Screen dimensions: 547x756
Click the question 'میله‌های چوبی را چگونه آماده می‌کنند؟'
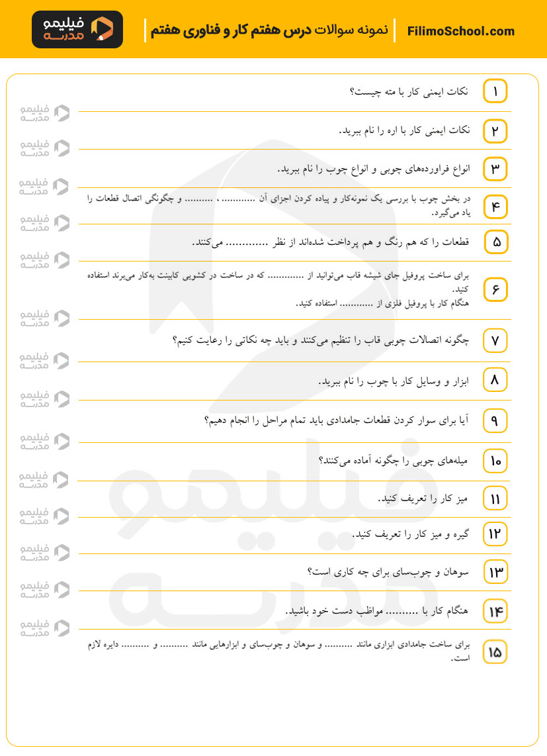tap(394, 460)
